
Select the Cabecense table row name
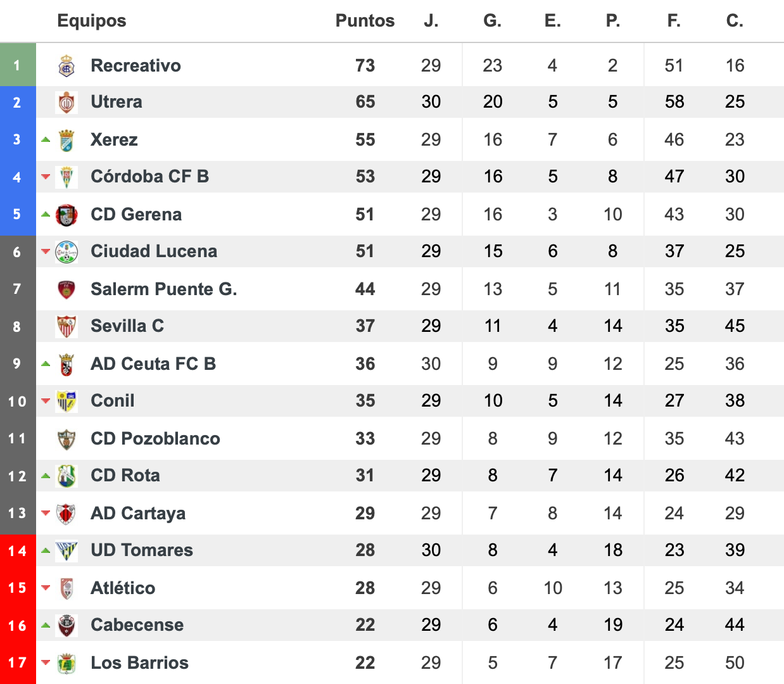pos(137,625)
